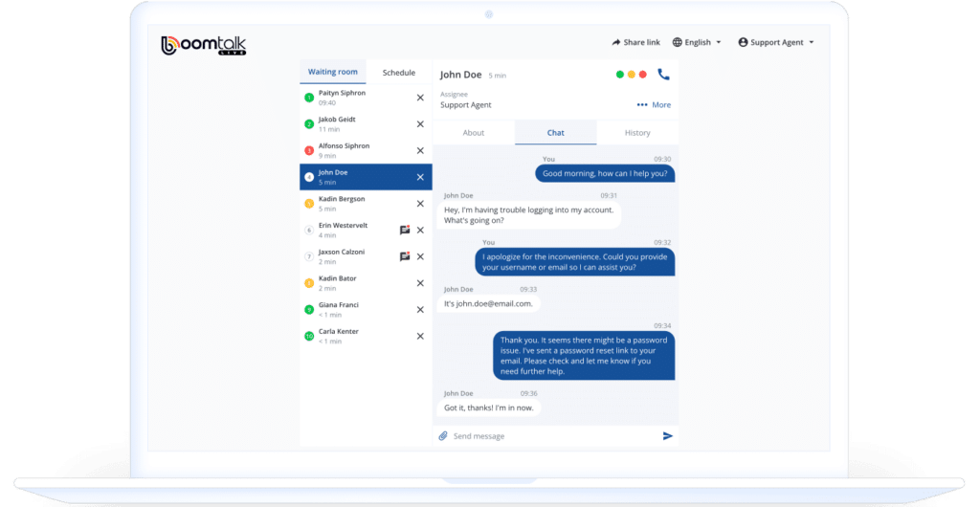Viewport: 980px width, 507px height.
Task: Switch to the About tab
Action: click(474, 133)
